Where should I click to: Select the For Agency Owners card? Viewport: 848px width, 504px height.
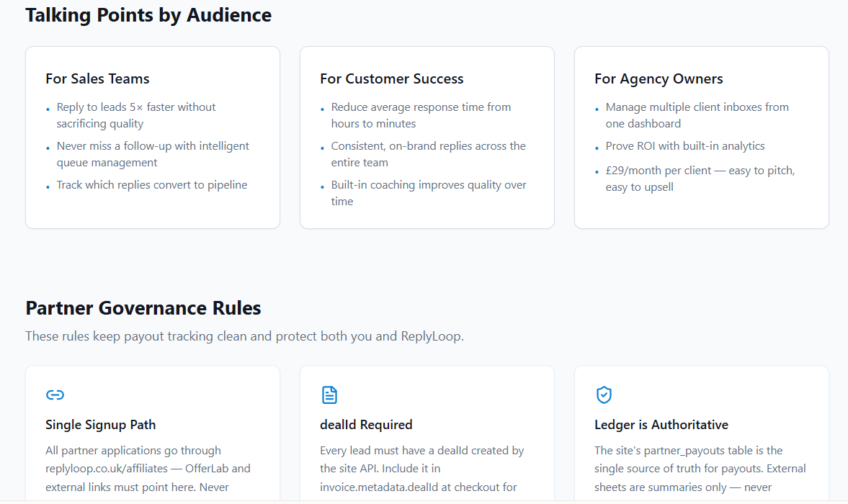701,137
